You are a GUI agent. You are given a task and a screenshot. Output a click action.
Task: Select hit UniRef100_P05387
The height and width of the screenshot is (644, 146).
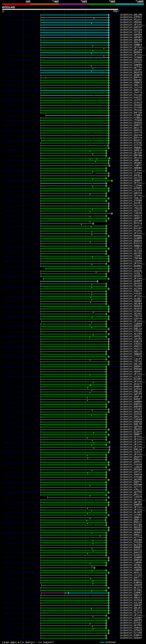pos(131,294)
